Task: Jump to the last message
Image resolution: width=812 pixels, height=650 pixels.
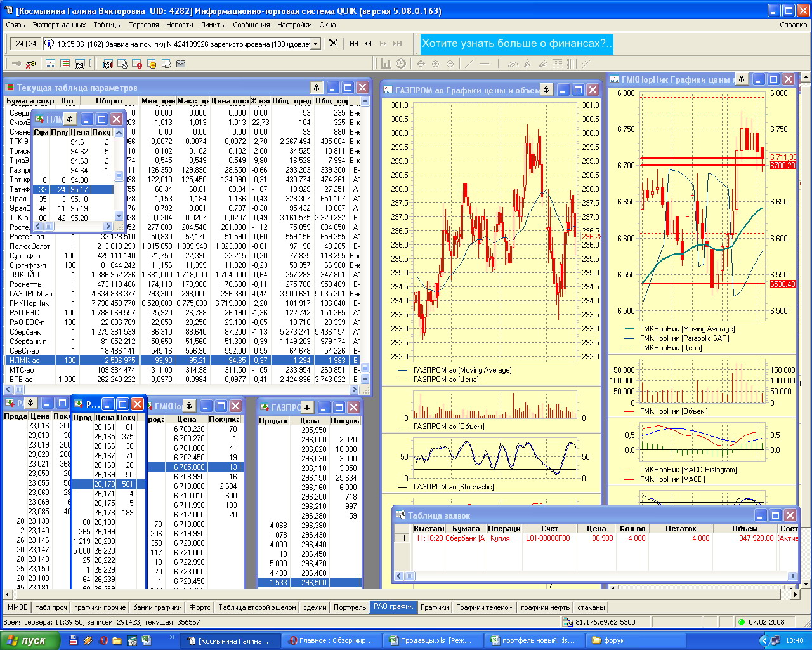Action: (398, 43)
